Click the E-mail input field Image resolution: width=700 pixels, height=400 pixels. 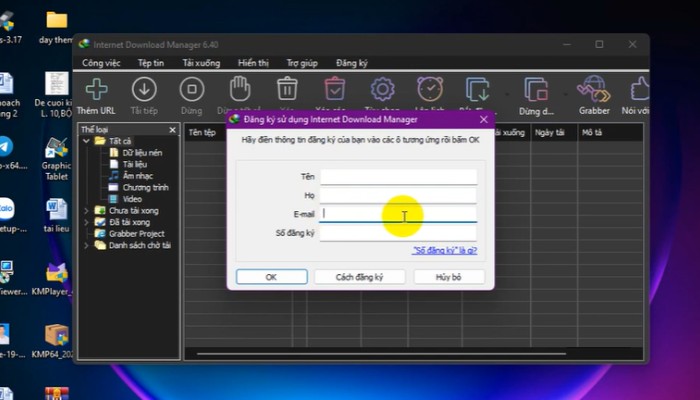[x=398, y=214]
